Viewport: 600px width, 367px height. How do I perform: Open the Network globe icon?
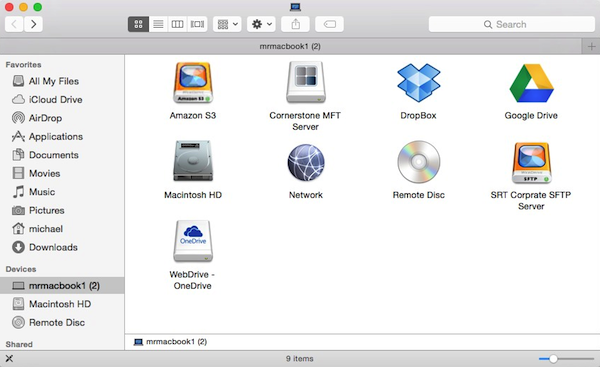306,162
